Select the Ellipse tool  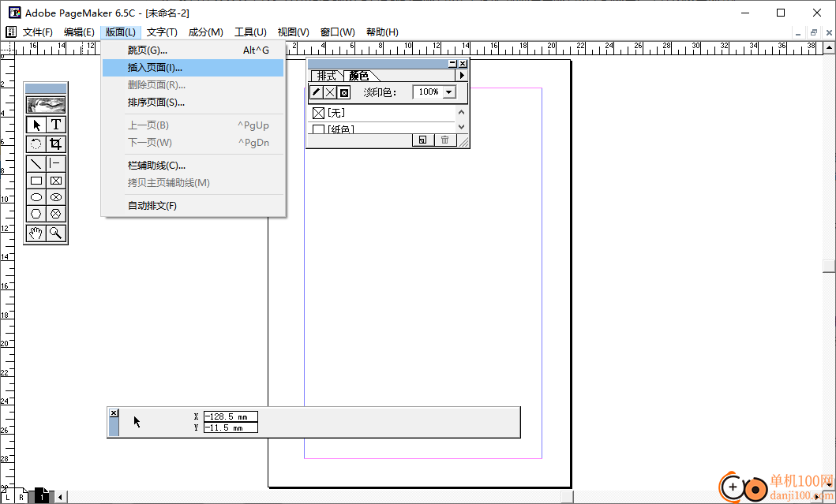click(x=36, y=197)
